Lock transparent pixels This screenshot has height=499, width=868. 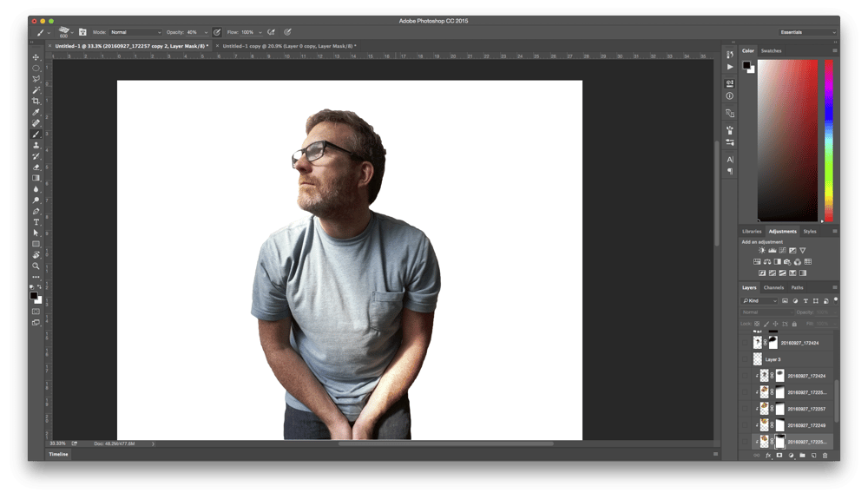757,324
